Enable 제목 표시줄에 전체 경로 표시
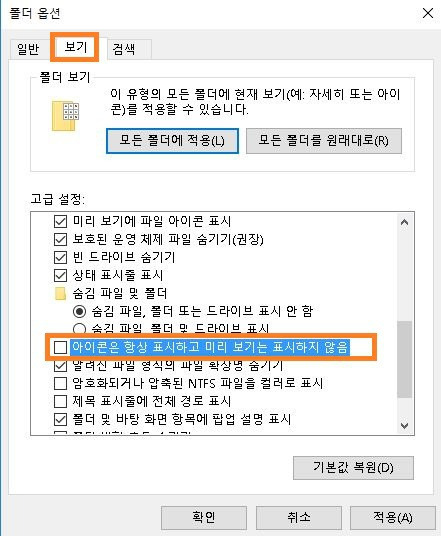Image resolution: width=441 pixels, height=536 pixels. [61, 401]
